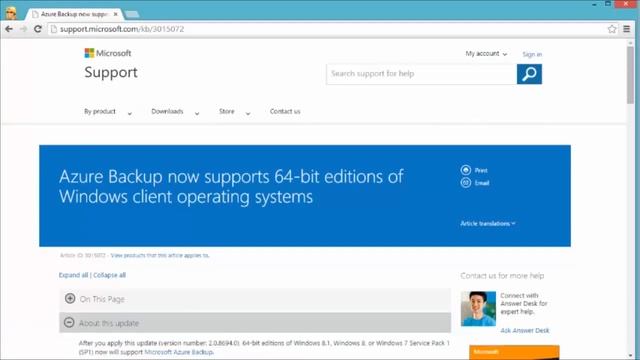Click the Email text link

(482, 183)
